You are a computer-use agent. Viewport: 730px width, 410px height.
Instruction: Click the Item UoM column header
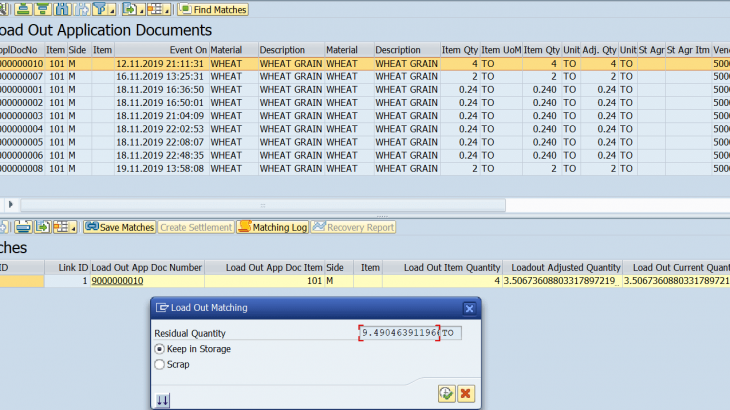[501, 50]
